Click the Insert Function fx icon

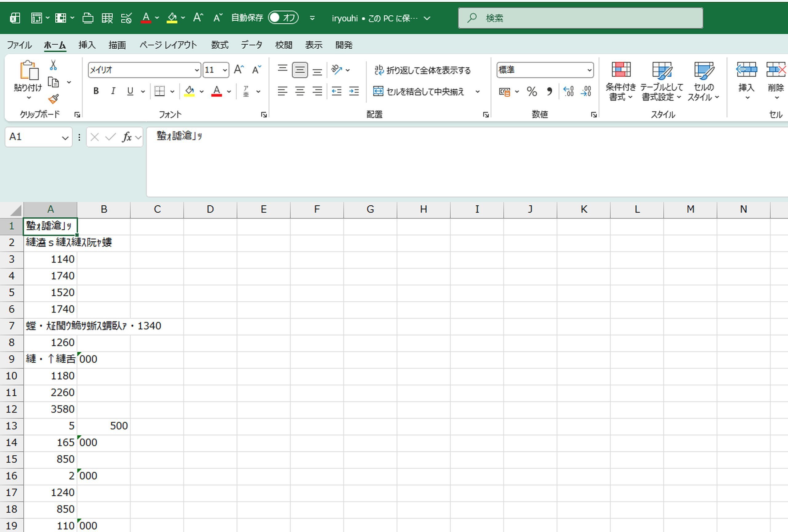(127, 137)
